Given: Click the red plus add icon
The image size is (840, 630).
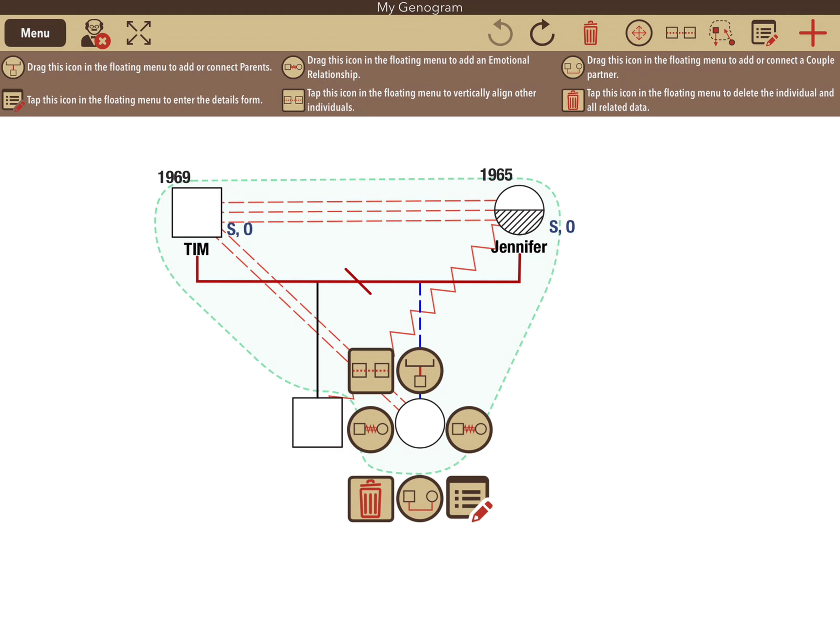Looking at the screenshot, I should tap(812, 33).
